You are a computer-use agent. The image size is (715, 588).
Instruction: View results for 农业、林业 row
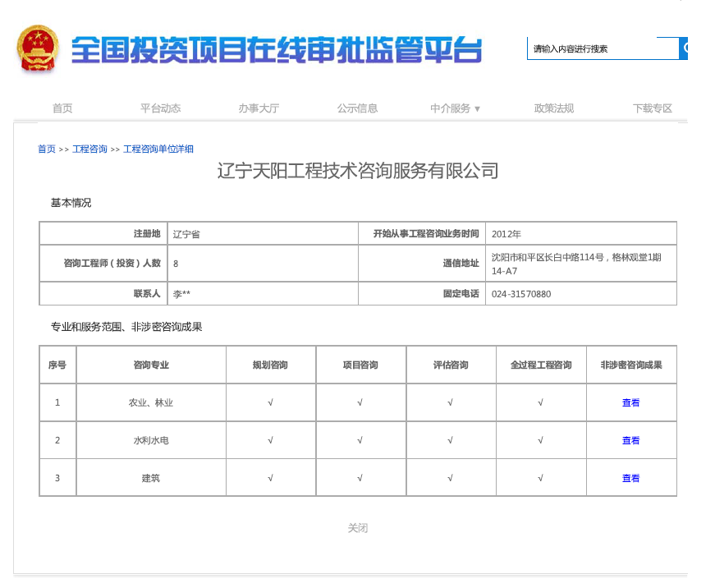[630, 402]
